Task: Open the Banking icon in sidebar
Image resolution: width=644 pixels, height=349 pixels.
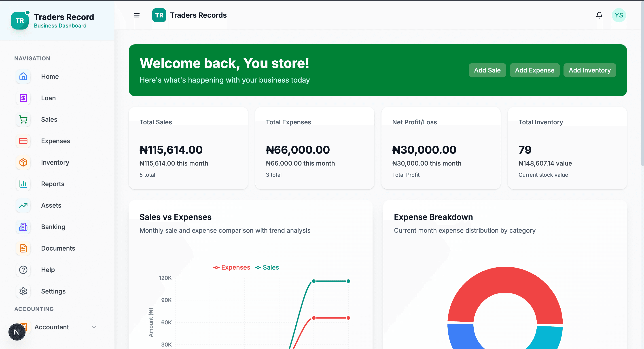Action: point(23,227)
